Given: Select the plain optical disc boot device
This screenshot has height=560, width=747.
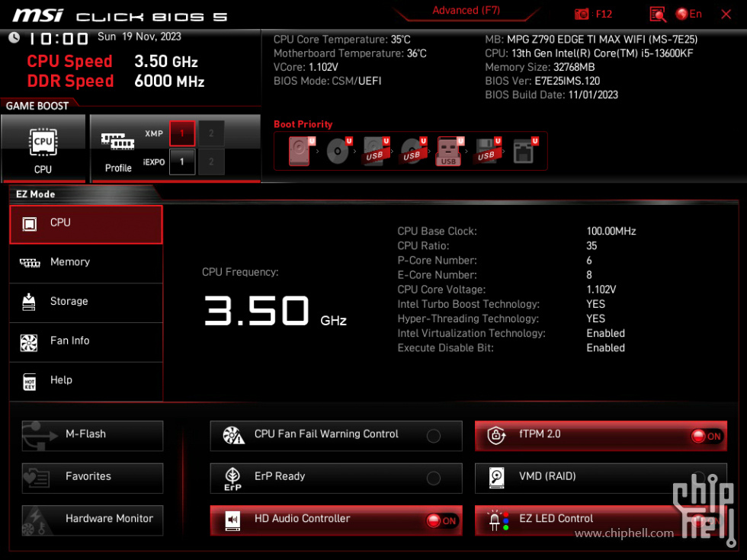Looking at the screenshot, I should point(338,151).
